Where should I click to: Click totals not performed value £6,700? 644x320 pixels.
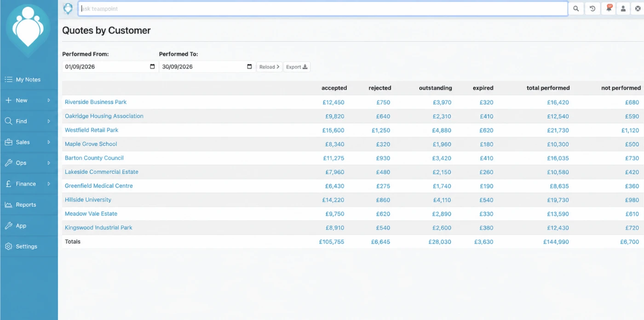point(630,242)
